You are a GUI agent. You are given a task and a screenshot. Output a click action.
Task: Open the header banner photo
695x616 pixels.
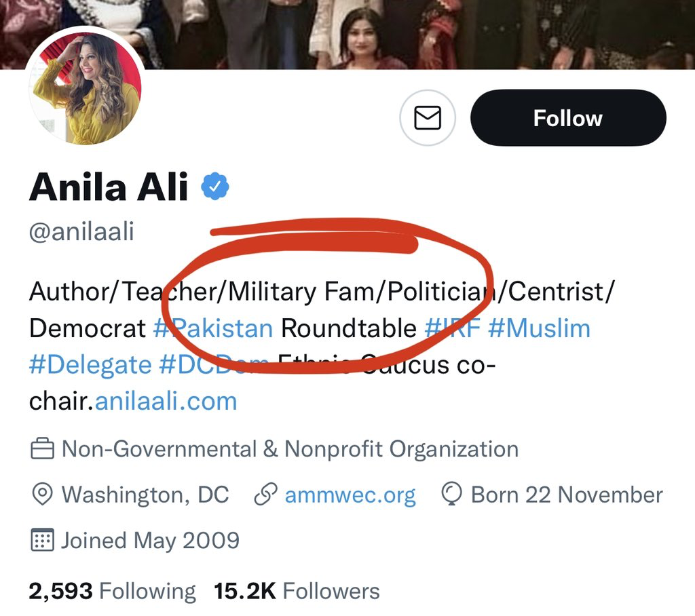coord(347,35)
